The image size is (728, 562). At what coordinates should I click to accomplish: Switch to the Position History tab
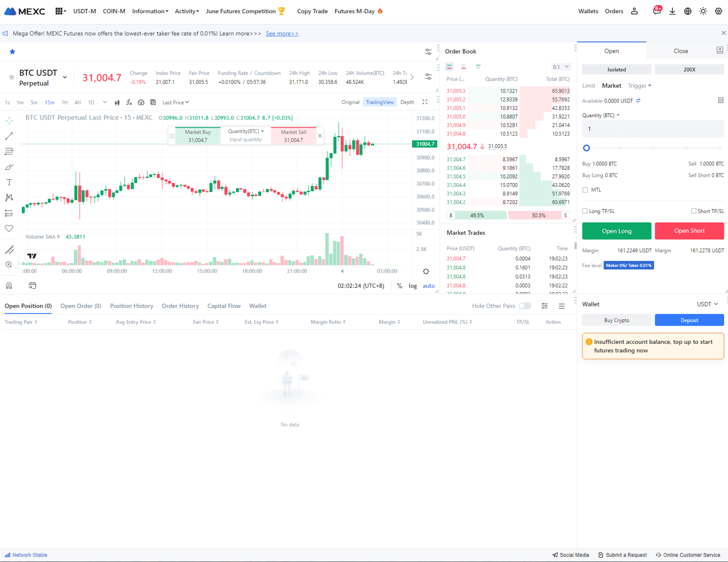(131, 306)
